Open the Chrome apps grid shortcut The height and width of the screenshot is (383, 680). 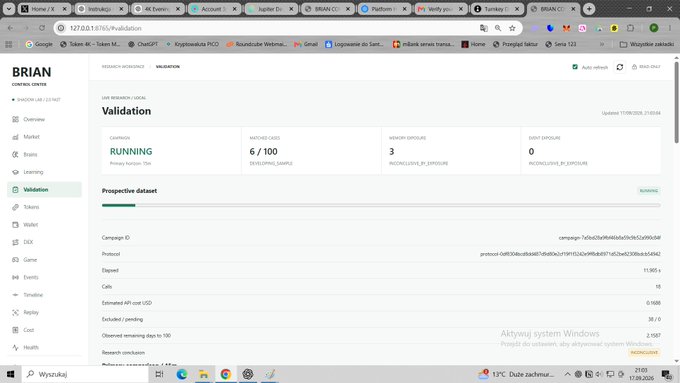(8, 44)
